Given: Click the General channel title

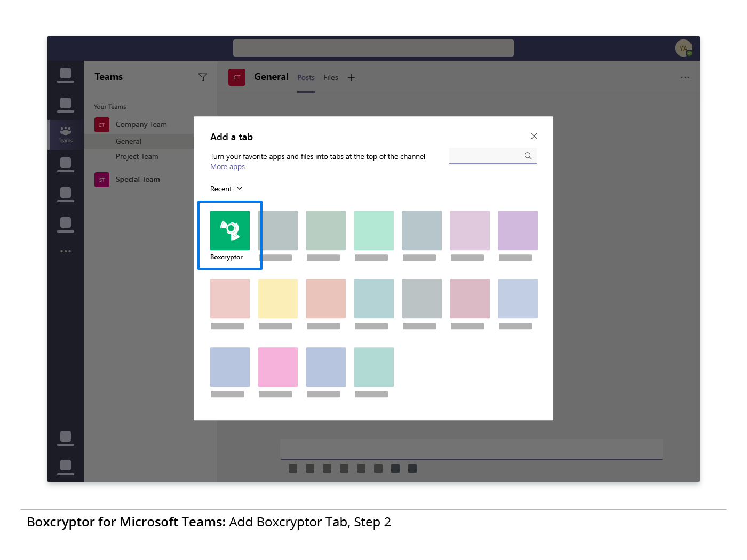Looking at the screenshot, I should [x=271, y=77].
